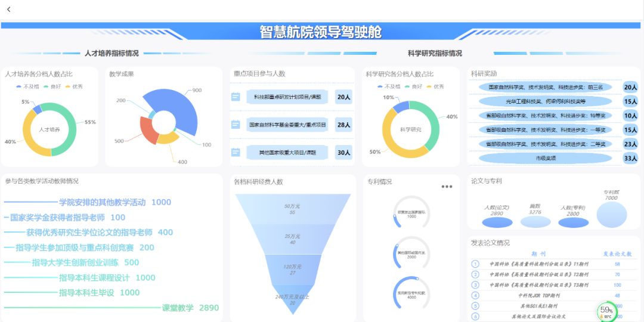Click circled number 4 in 发表论文情况 table
This screenshot has height=322, width=644.
point(475,295)
